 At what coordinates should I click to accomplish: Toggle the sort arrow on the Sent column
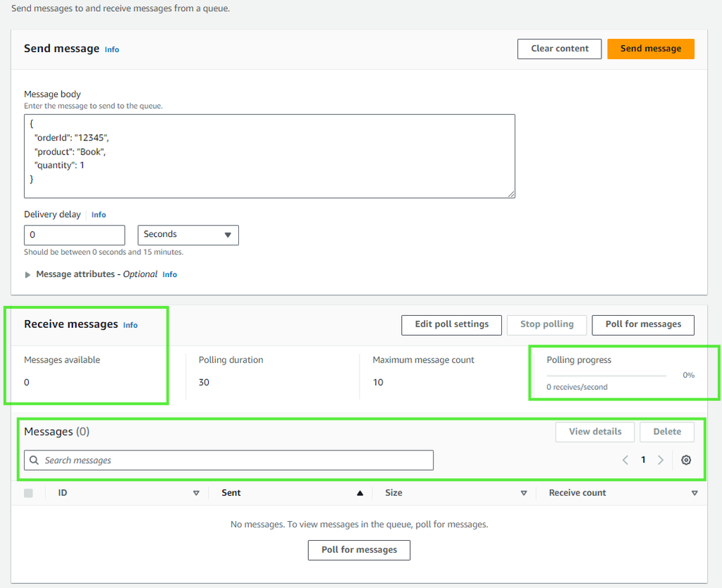[x=359, y=493]
